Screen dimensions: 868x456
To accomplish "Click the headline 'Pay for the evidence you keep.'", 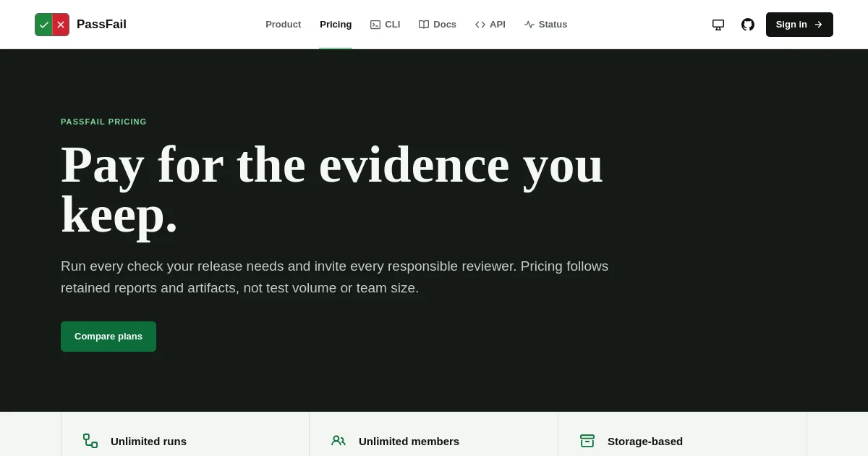I will (332, 190).
